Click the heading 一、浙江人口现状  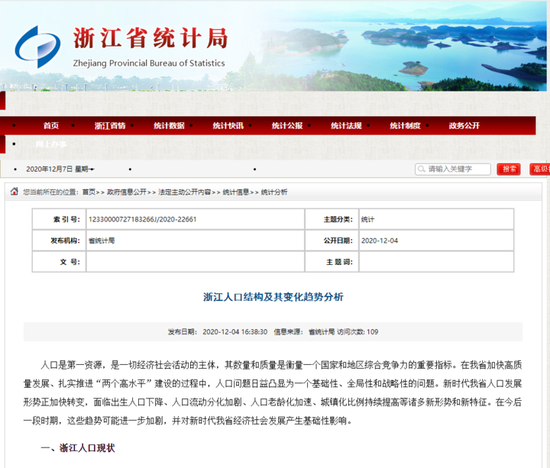[x=78, y=448]
